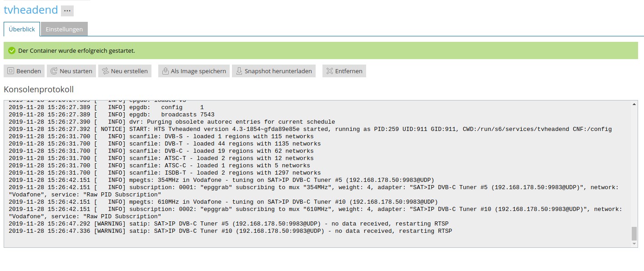The width and height of the screenshot is (644, 271).
Task: Remove the container with Entfernen
Action: coord(344,71)
